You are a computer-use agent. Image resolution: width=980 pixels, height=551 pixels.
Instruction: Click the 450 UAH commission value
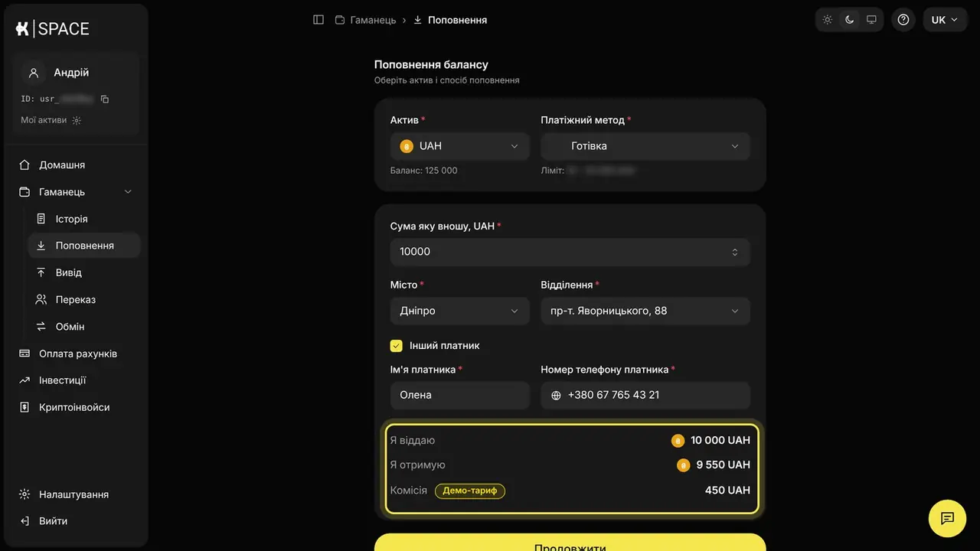[727, 490]
